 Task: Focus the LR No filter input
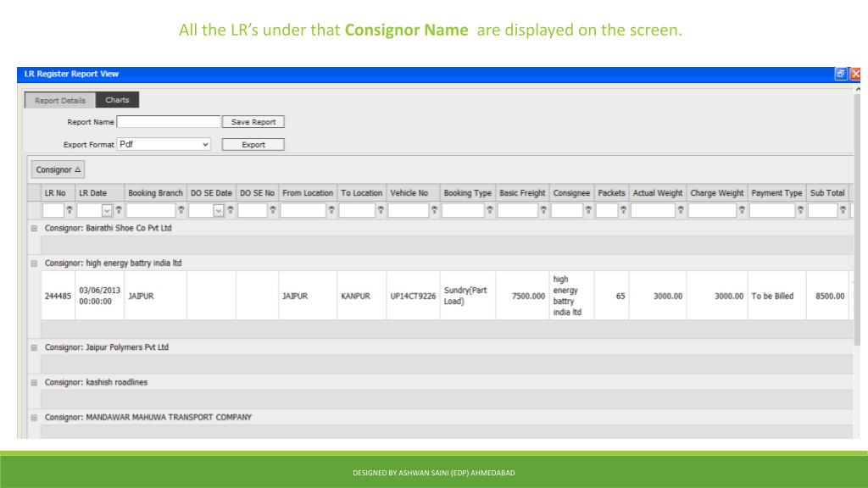point(53,210)
